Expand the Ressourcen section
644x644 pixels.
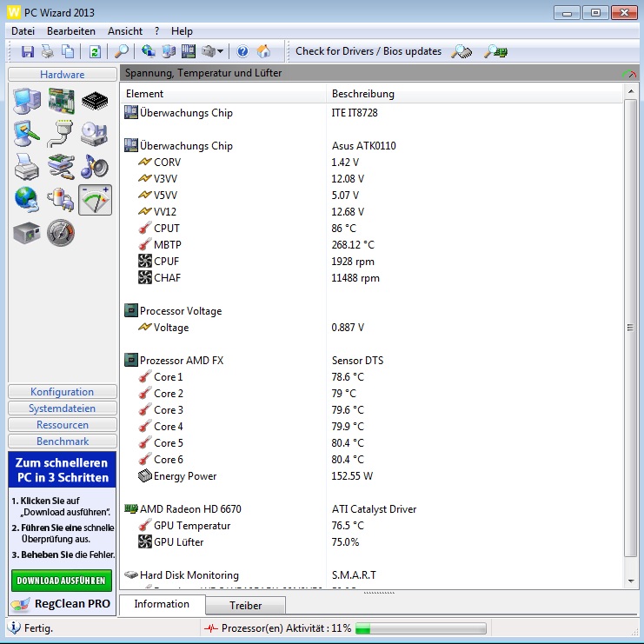tap(63, 425)
